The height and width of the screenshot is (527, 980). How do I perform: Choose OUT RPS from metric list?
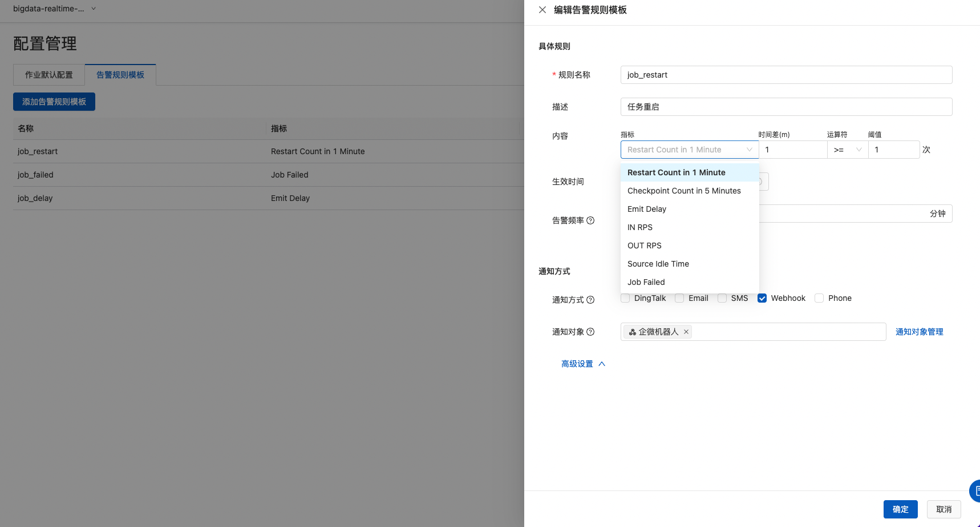pyautogui.click(x=690, y=246)
